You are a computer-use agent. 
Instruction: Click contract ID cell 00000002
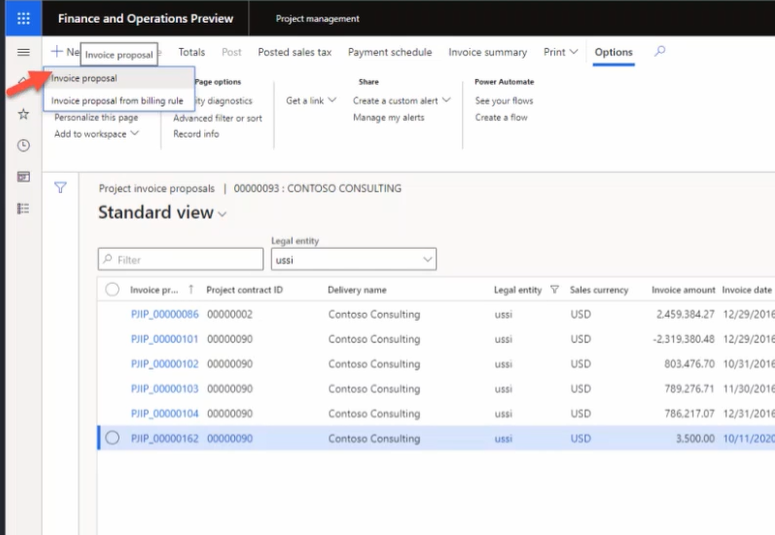[x=230, y=314]
